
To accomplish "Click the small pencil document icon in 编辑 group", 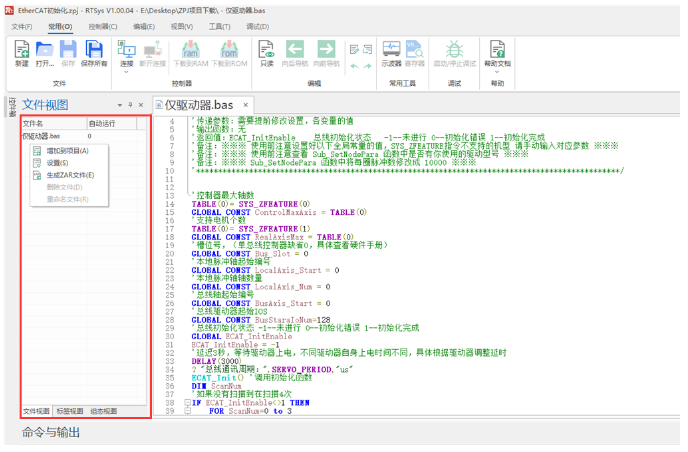I will pos(355,50).
